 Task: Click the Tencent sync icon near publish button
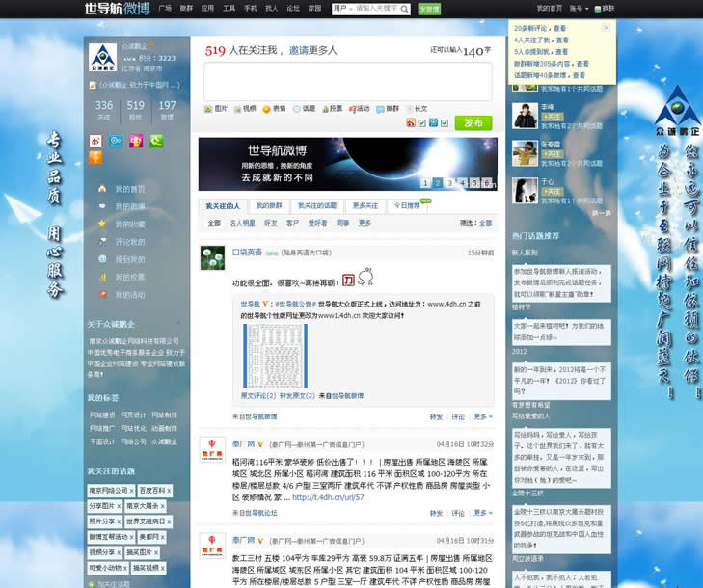[433, 122]
